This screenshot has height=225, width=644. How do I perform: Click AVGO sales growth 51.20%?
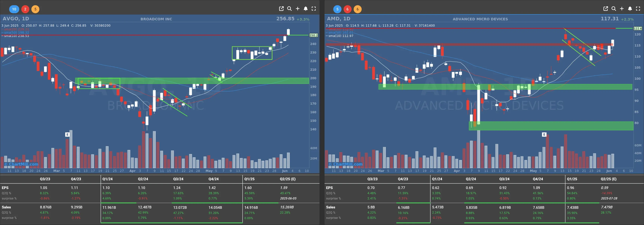(x=213, y=213)
